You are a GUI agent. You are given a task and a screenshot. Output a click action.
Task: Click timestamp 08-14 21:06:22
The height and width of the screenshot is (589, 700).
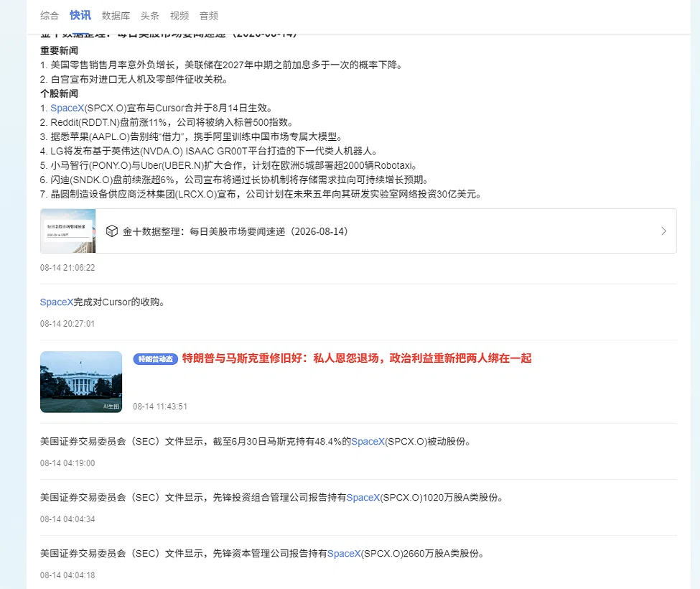click(x=67, y=268)
